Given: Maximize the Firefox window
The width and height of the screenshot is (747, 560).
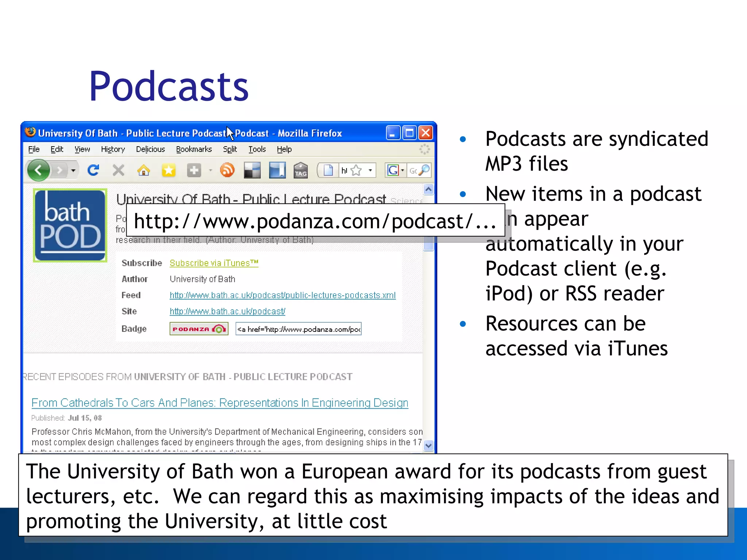Looking at the screenshot, I should point(409,133).
